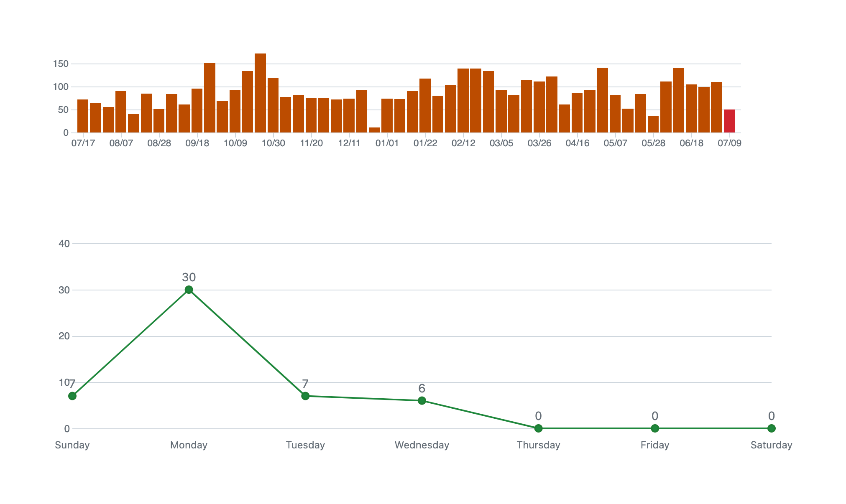The width and height of the screenshot is (846, 504).
Task: Select the bar for week 09/18
Action: (x=197, y=111)
